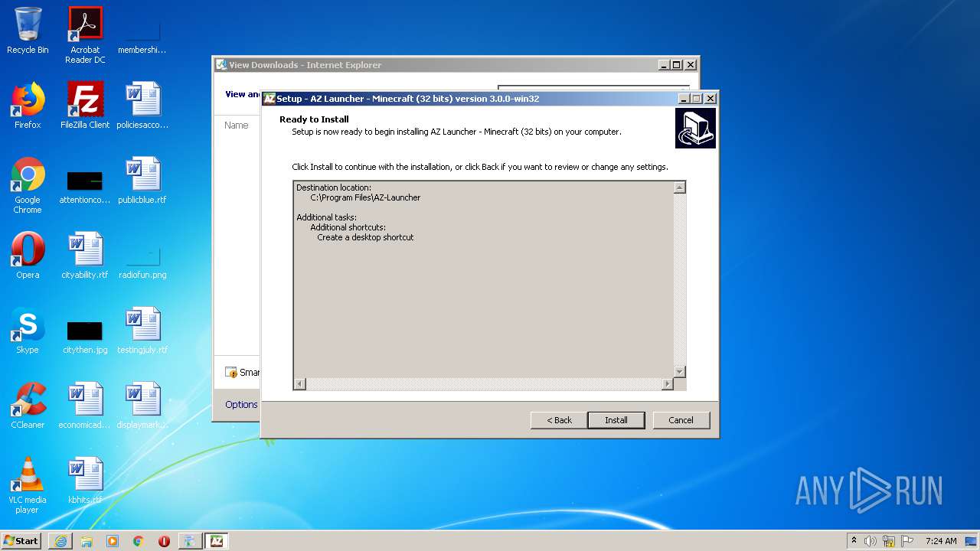Select kbhits.rtf document icon
This screenshot has height=551, width=980.
click(85, 481)
